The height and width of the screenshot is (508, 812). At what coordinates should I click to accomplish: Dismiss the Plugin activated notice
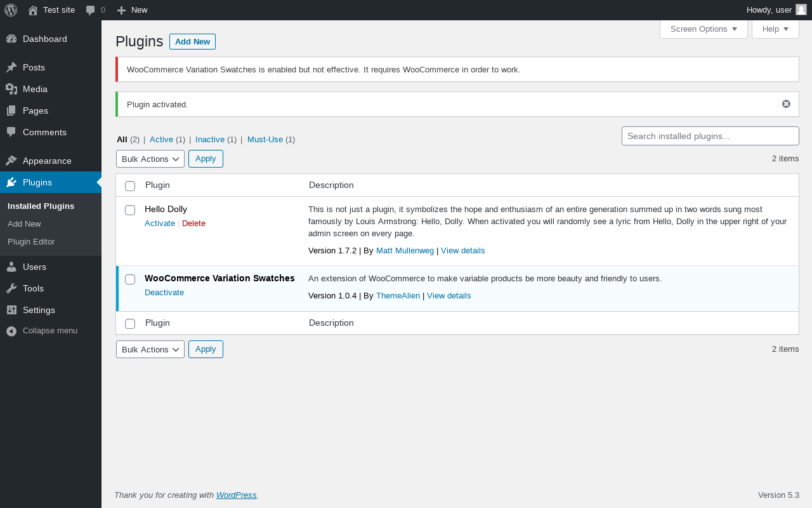(786, 104)
